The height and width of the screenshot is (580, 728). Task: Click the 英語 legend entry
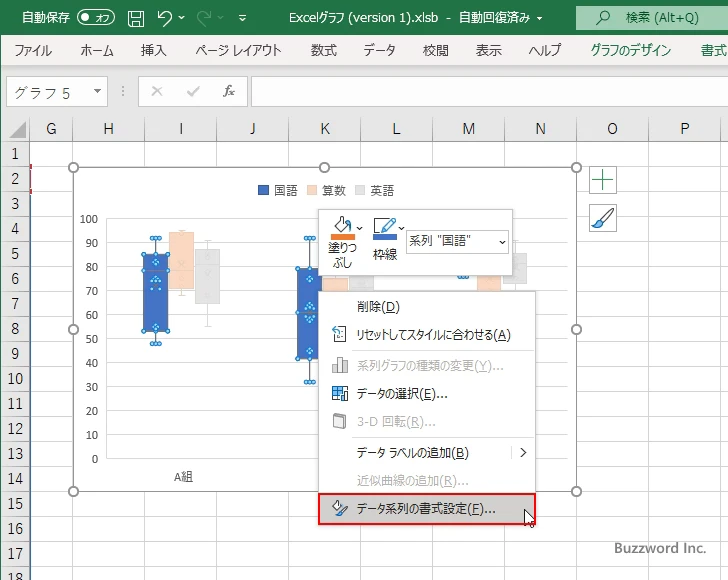tap(374, 190)
